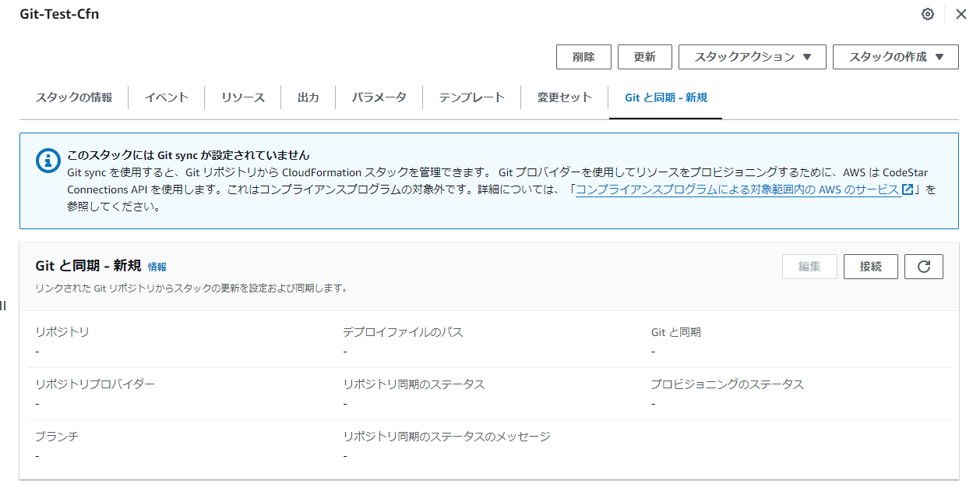Image resolution: width=980 pixels, height=499 pixels.
Task: Switch to the イベント tab
Action: 167,97
